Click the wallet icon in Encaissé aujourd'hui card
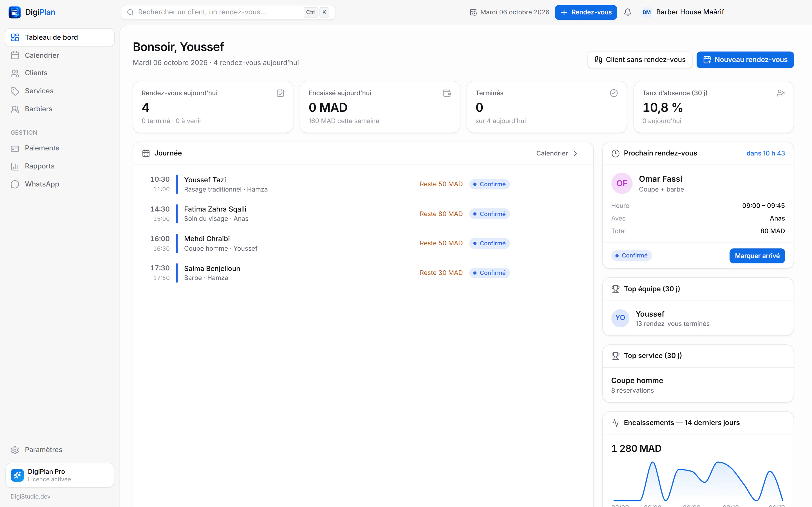The image size is (812, 507). click(x=447, y=93)
